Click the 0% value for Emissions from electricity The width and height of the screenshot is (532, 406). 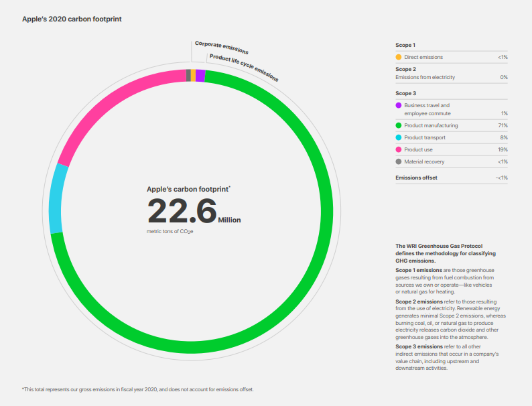point(504,77)
